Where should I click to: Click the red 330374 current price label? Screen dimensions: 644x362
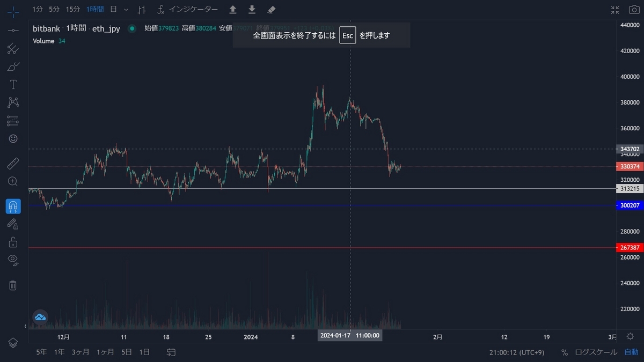pos(630,167)
